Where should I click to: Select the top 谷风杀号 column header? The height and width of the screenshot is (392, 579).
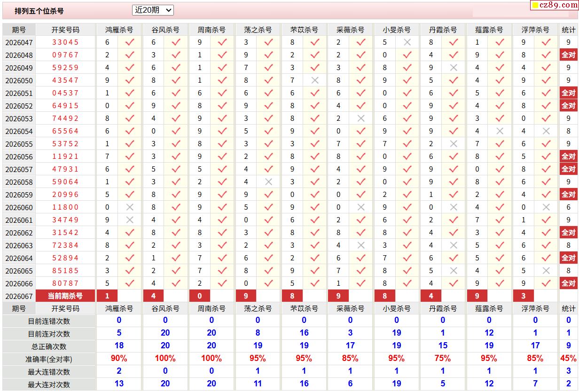[165, 30]
